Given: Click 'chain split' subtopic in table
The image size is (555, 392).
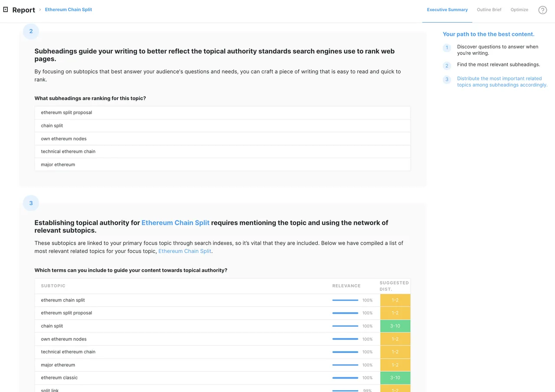Looking at the screenshot, I should [52, 326].
